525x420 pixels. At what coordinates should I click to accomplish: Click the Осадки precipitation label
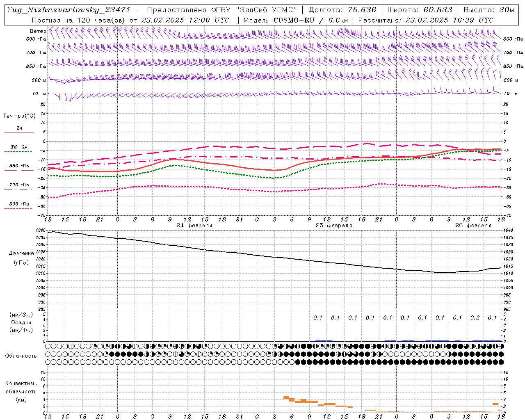click(x=21, y=322)
